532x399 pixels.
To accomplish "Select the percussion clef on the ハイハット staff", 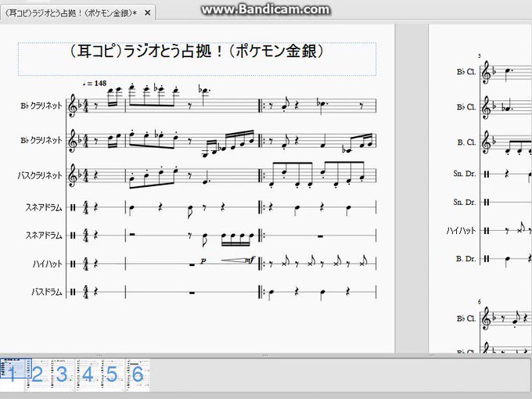I will 73,264.
